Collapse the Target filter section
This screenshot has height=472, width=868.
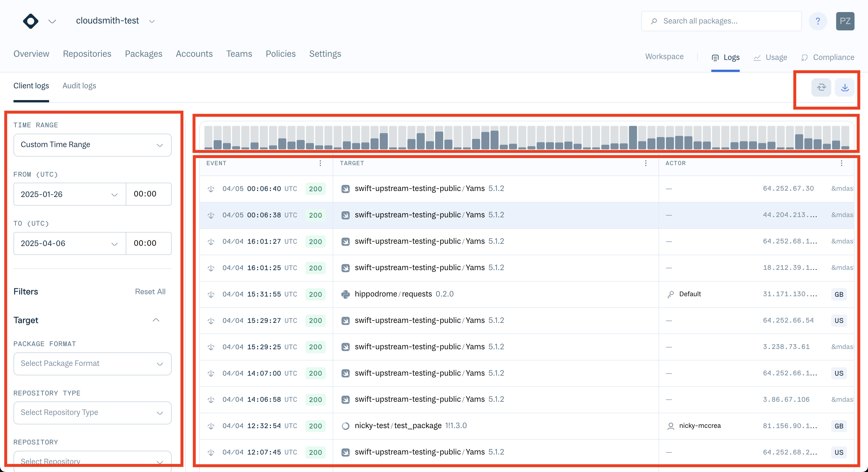(x=156, y=320)
